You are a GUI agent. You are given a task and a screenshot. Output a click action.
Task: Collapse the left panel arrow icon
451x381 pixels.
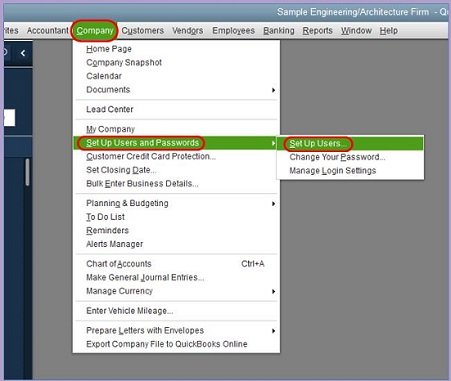[x=23, y=53]
